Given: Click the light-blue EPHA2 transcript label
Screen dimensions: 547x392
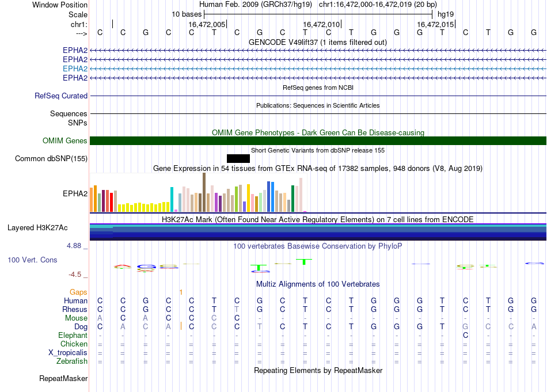Looking at the screenshot, I should click(75, 68).
